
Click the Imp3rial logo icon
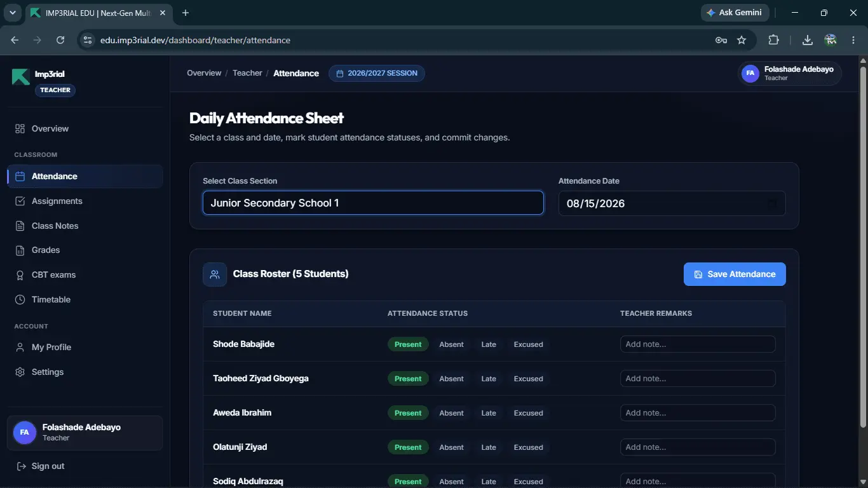point(21,76)
